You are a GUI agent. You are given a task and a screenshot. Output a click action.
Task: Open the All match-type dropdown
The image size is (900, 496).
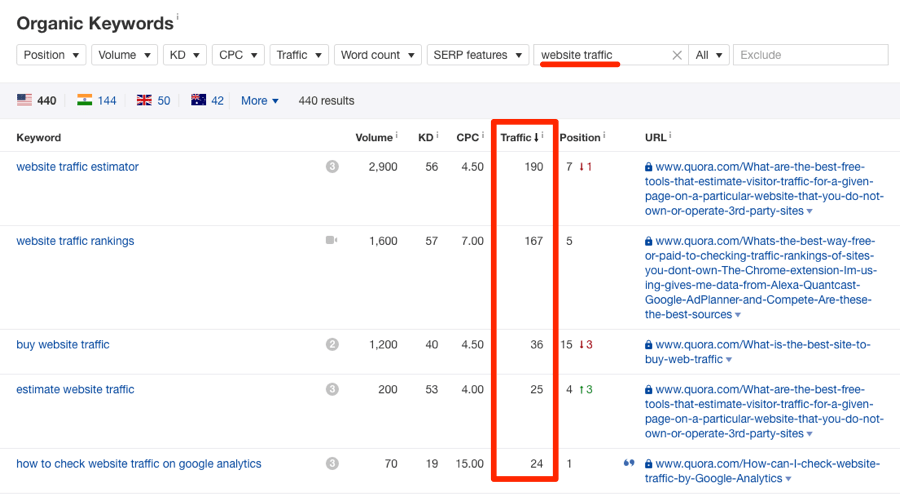pyautogui.click(x=709, y=55)
